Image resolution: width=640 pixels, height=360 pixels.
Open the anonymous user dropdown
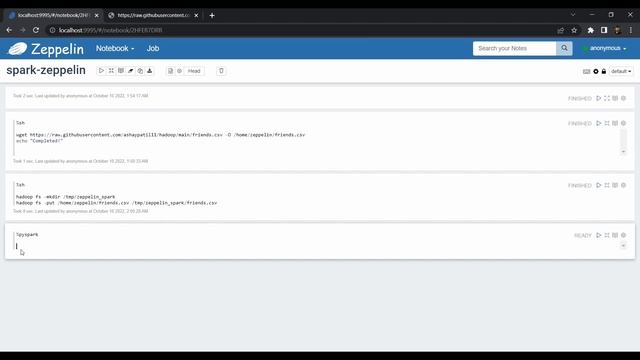coord(605,48)
